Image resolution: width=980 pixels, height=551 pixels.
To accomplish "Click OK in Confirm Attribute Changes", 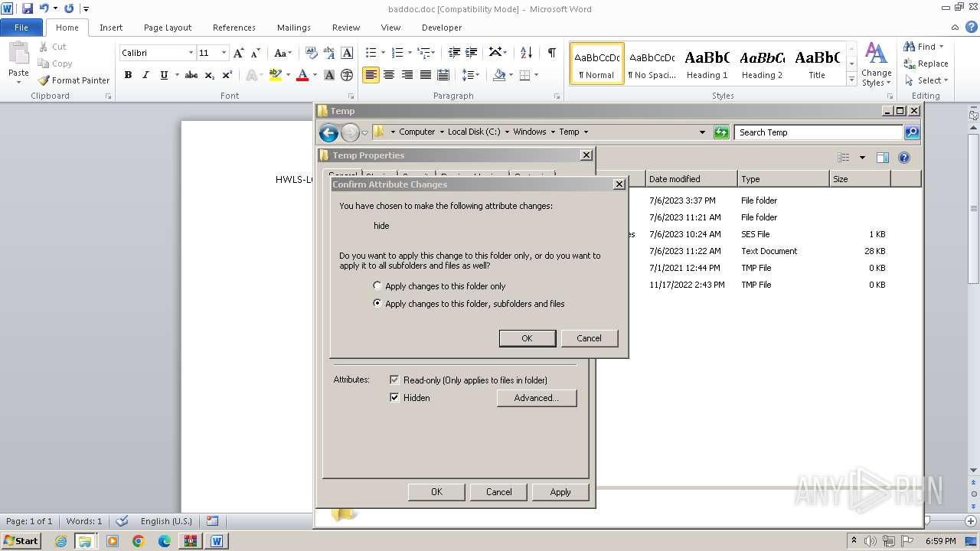I will [527, 338].
